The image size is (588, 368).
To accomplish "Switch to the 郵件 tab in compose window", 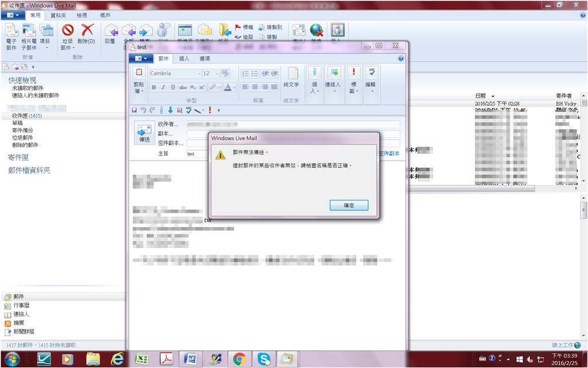I will 164,59.
